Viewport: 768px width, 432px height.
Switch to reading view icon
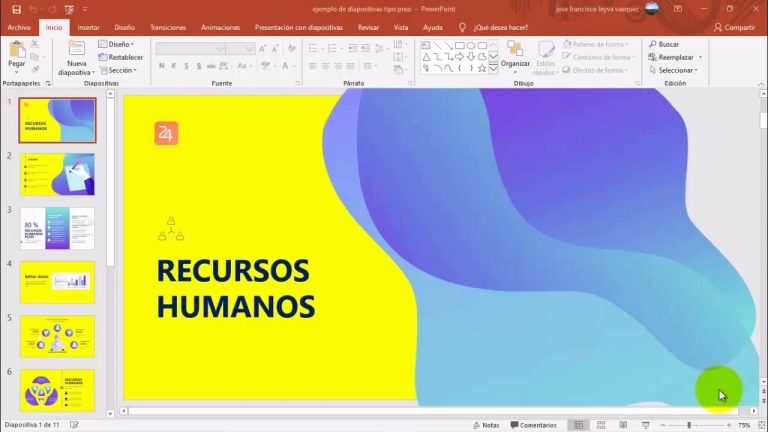pyautogui.click(x=623, y=425)
